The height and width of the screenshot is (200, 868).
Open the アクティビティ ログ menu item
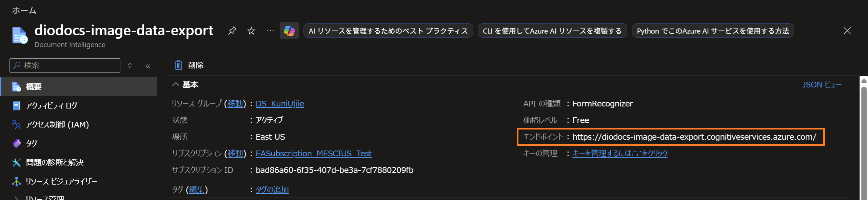(52, 106)
